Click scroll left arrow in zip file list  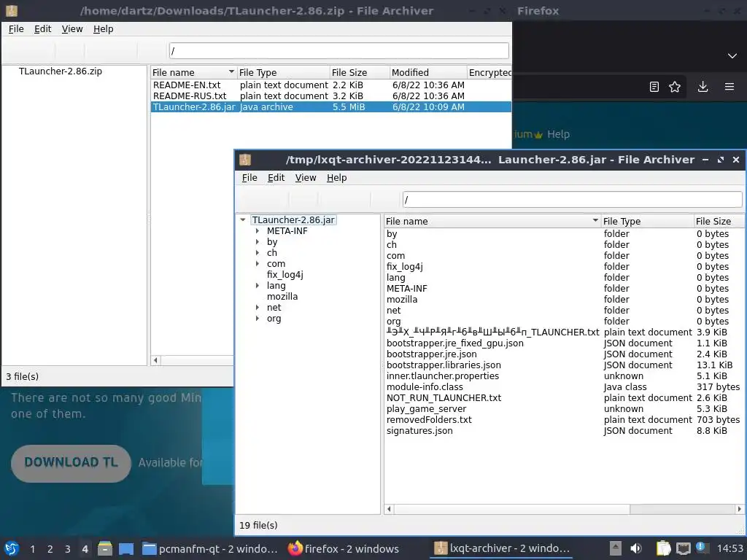click(x=156, y=360)
